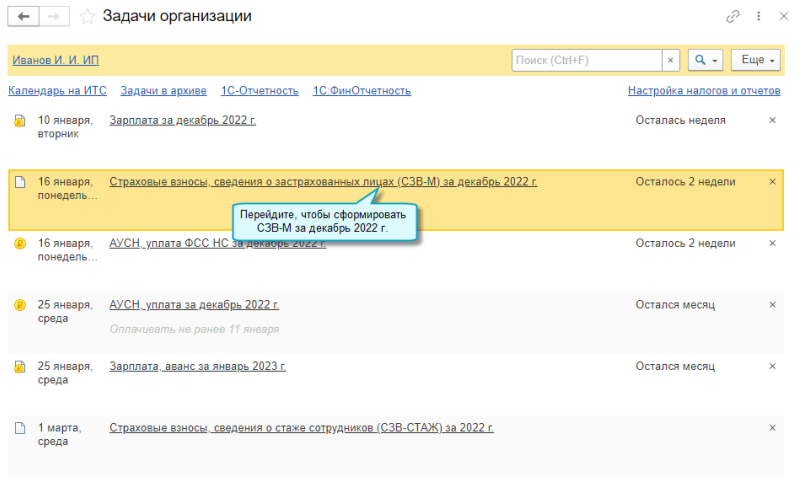Open Зарплата, аванс за январь 2023 г.
Image resolution: width=800 pixels, height=482 pixels.
point(197,366)
